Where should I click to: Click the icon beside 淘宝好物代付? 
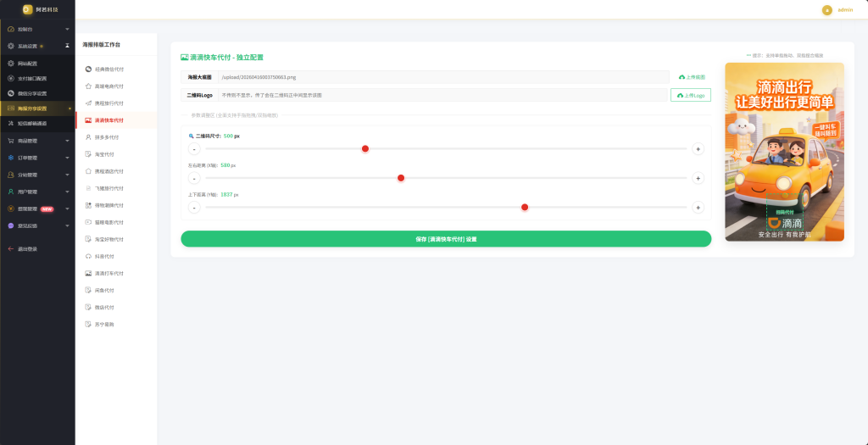(88, 240)
